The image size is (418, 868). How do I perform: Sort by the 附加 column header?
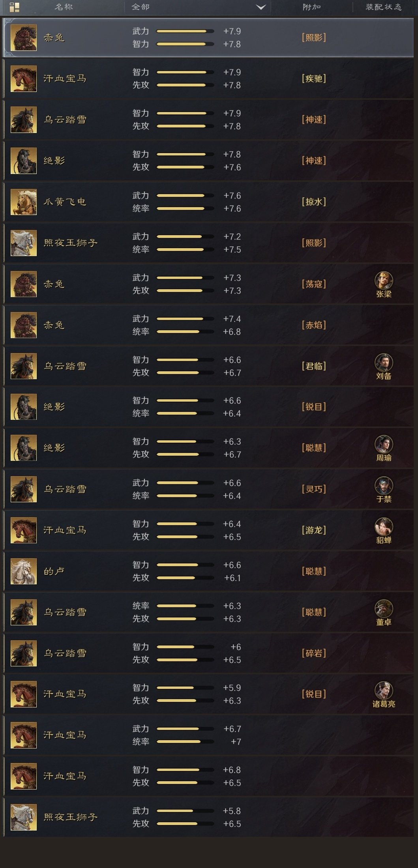coord(311,7)
